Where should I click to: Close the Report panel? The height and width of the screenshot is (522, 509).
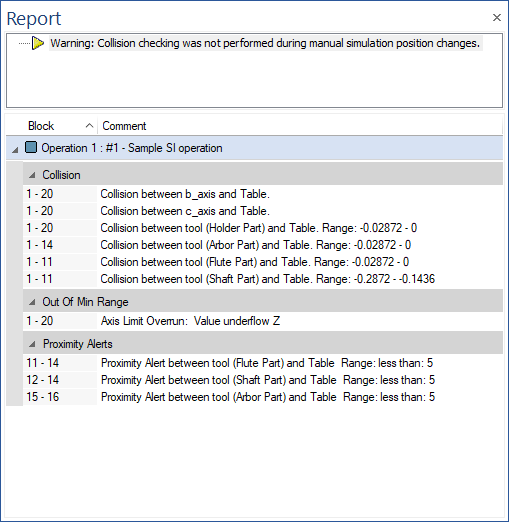point(497,18)
